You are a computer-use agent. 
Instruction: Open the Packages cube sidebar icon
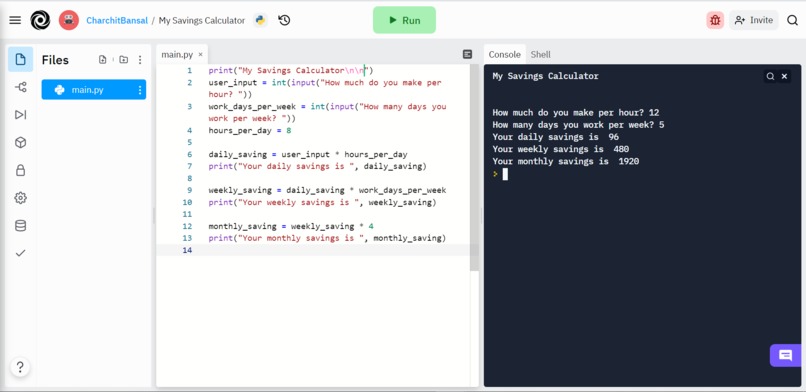[x=21, y=142]
